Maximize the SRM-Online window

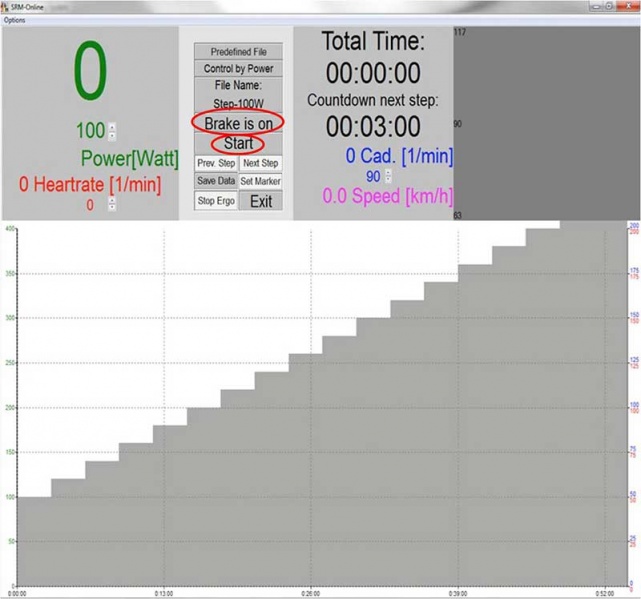(x=609, y=6)
